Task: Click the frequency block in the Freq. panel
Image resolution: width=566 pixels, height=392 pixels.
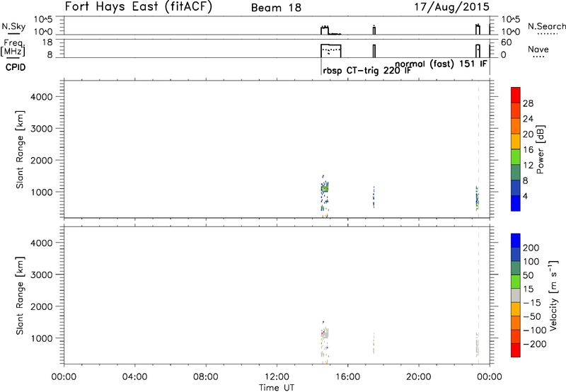Action: [x=331, y=51]
